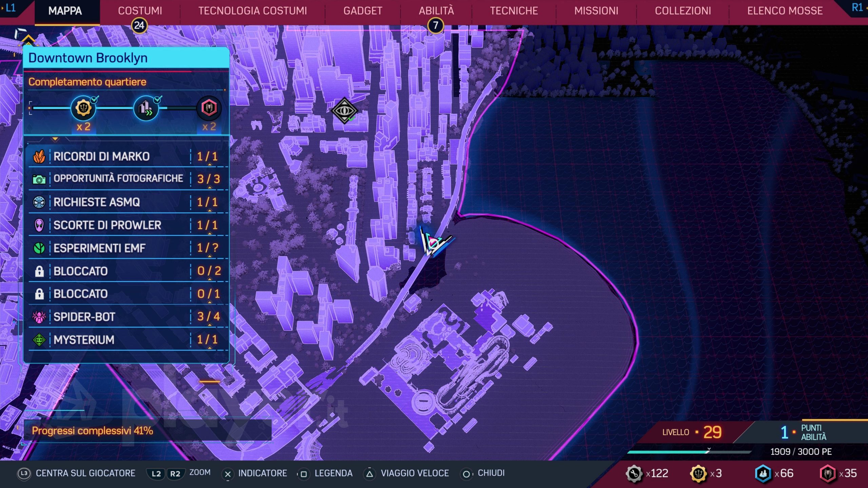The image size is (868, 488).
Task: Click the Ricordi di Marko flame icon
Action: tap(39, 157)
